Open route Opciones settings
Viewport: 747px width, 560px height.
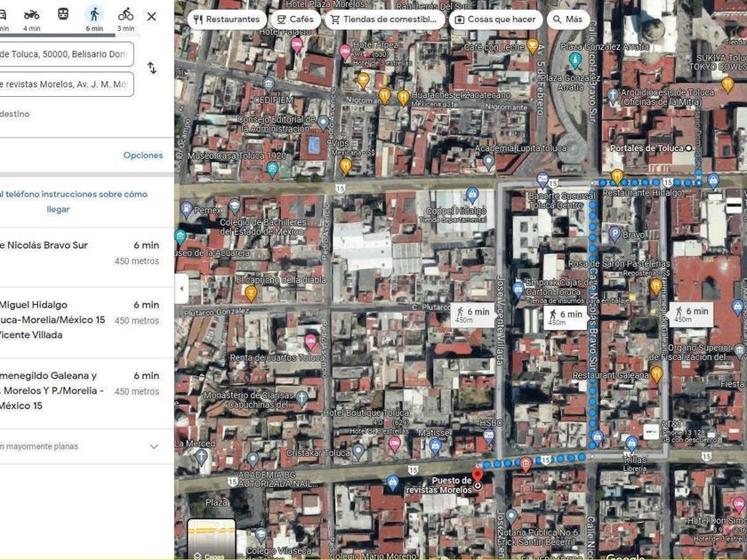point(142,155)
